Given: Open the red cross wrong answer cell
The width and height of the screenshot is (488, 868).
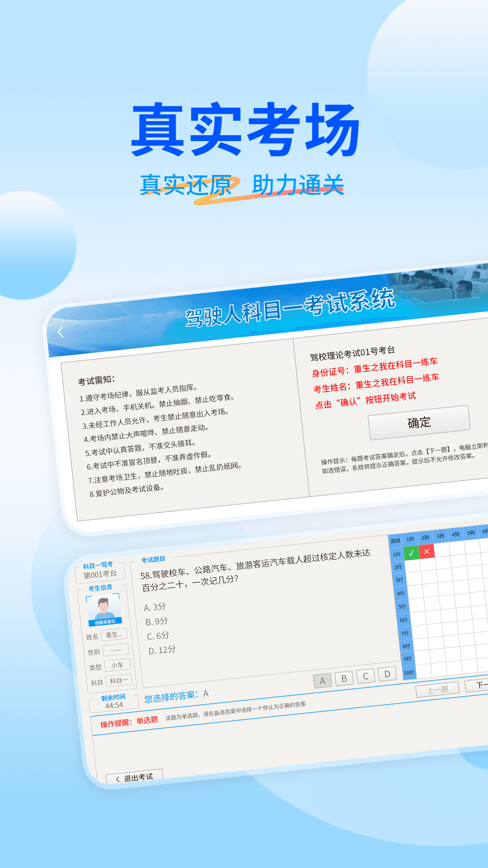Looking at the screenshot, I should click(427, 551).
